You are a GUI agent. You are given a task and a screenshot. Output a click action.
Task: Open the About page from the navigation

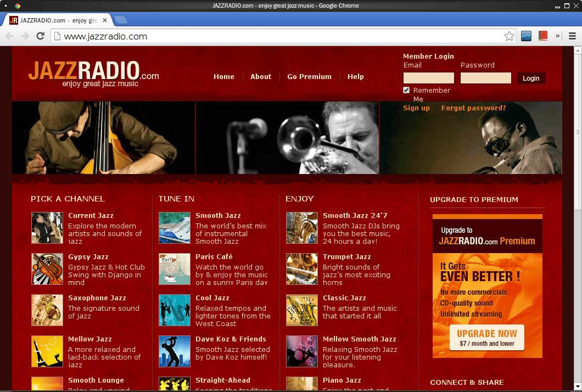(261, 77)
